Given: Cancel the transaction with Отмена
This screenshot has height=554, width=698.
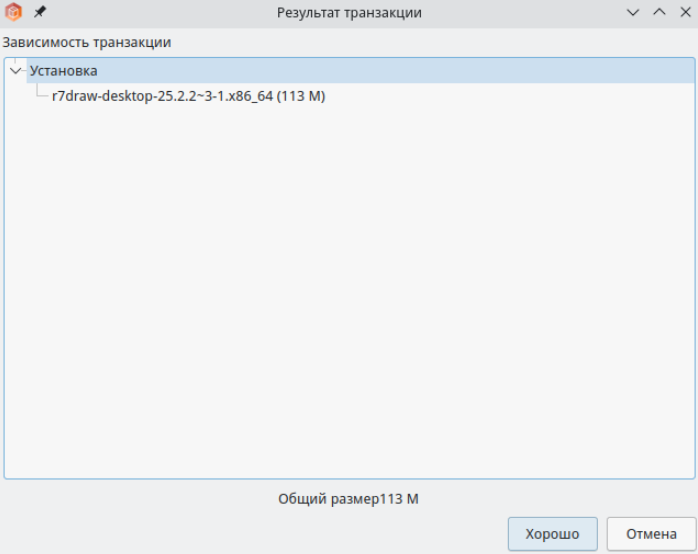Looking at the screenshot, I should (x=651, y=534).
